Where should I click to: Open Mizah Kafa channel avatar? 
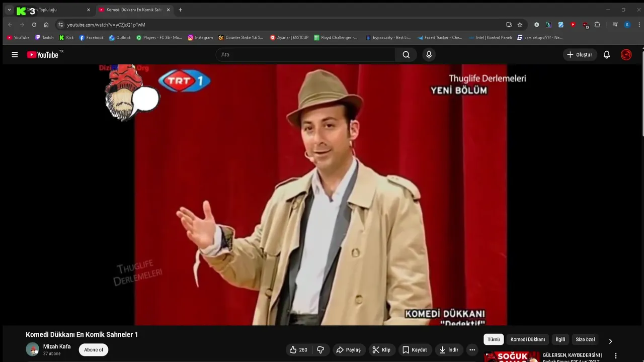[x=33, y=349]
